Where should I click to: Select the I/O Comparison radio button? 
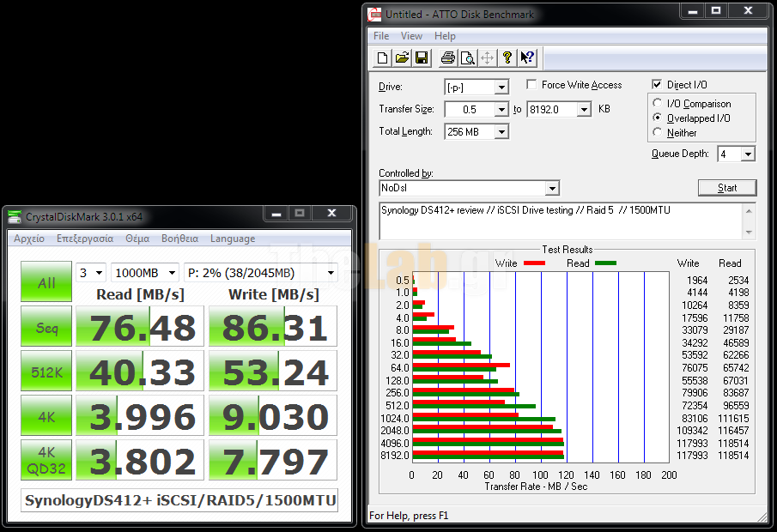[658, 103]
